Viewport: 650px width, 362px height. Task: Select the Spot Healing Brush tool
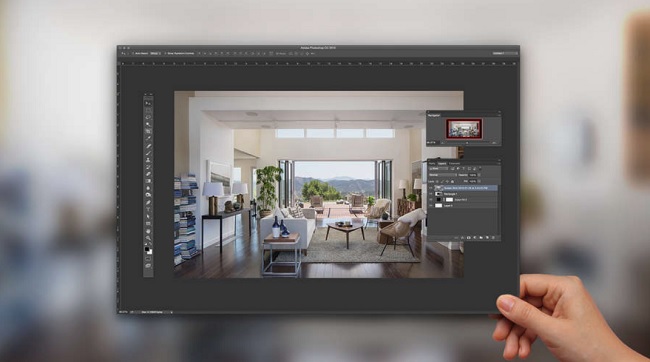pyautogui.click(x=148, y=146)
